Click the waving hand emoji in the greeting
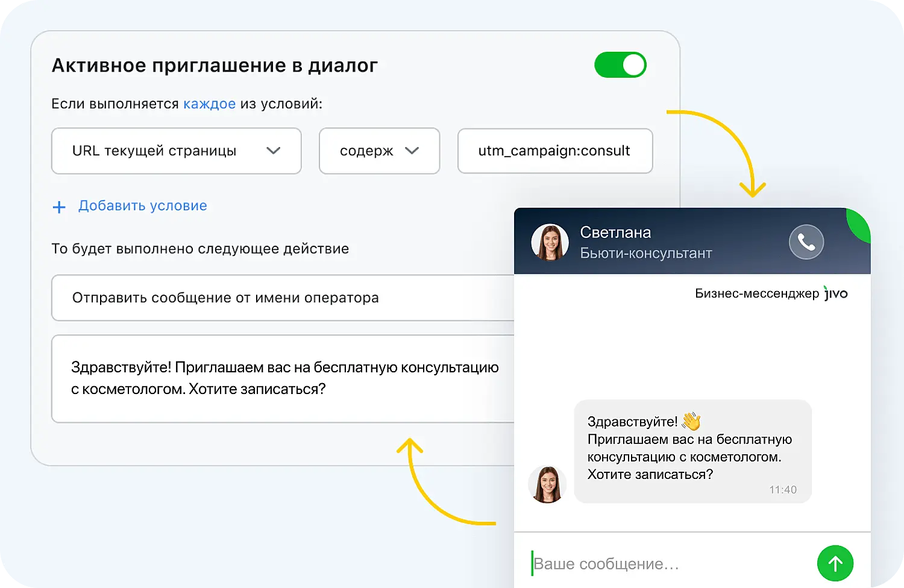Image resolution: width=904 pixels, height=588 pixels. [691, 421]
